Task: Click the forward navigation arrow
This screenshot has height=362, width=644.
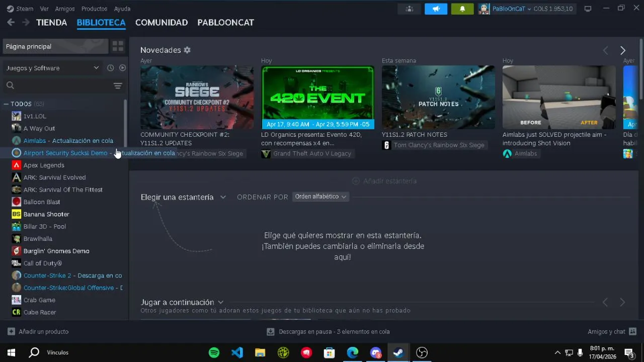Action: coord(26,22)
